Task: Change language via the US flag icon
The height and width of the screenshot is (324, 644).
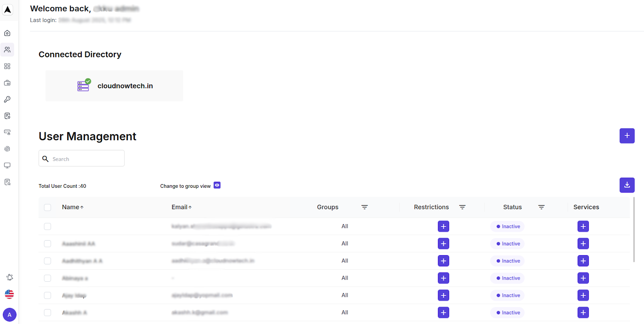Action: [9, 294]
